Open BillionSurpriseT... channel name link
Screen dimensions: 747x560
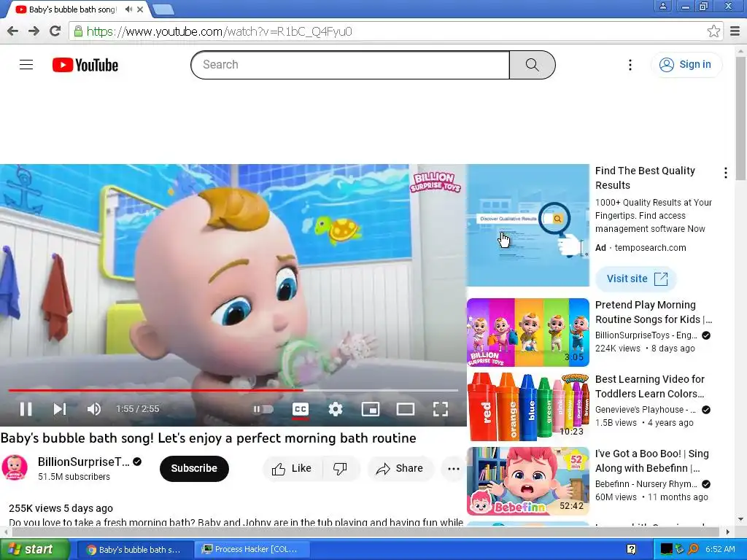(83, 462)
